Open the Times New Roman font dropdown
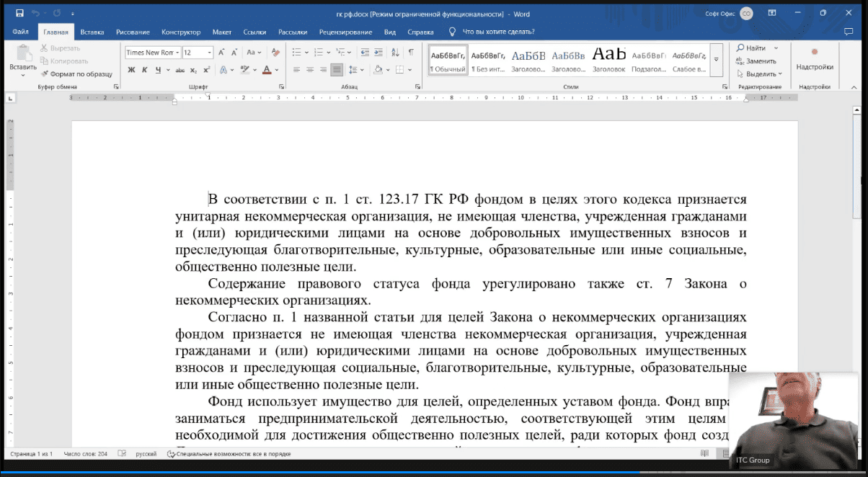Screen dimensions: 868x477 [x=177, y=53]
